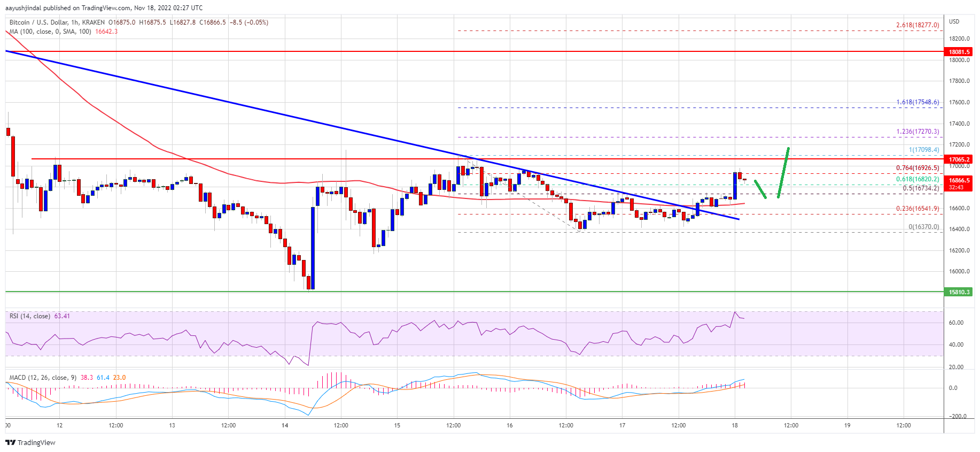Click the 0(16370.0) Fibonacci label
The image size is (980, 452).
(x=924, y=227)
